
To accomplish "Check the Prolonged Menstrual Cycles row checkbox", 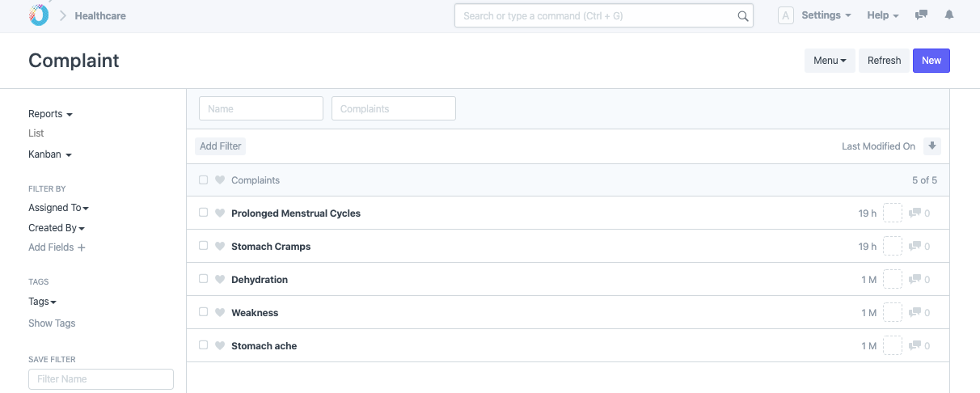I will pyautogui.click(x=204, y=213).
